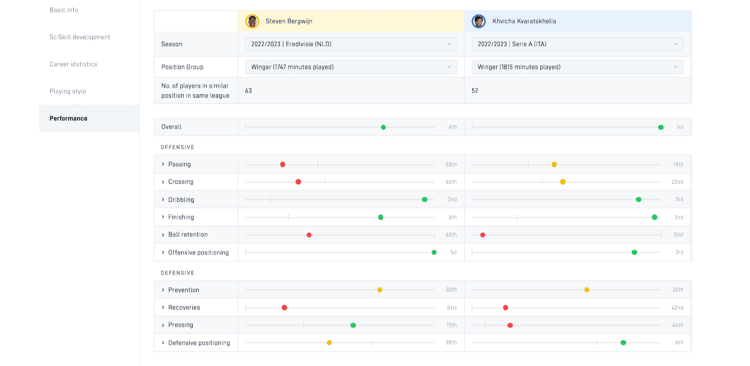
Task: Open Bergwijn's Winger position group dropdown
Action: pyautogui.click(x=351, y=67)
